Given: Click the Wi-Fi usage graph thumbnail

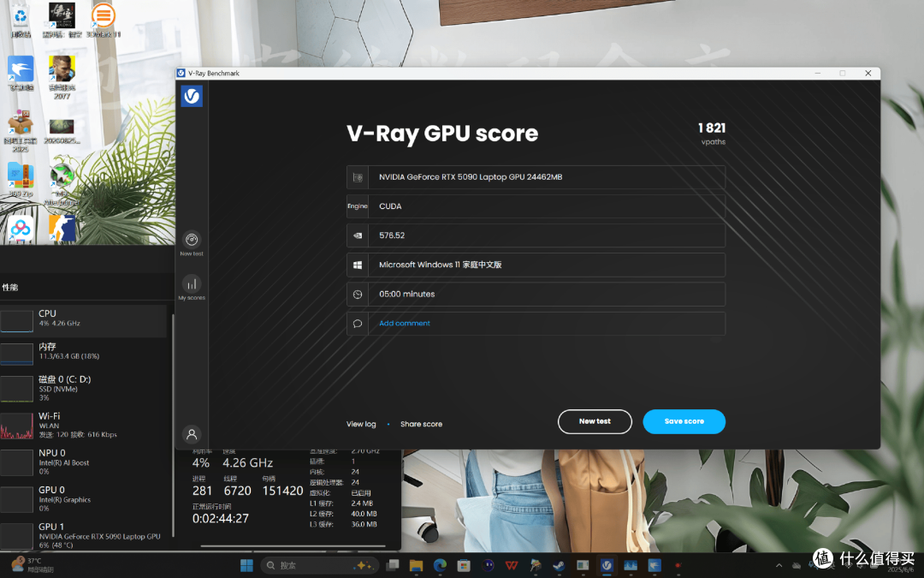Looking at the screenshot, I should pos(16,426).
